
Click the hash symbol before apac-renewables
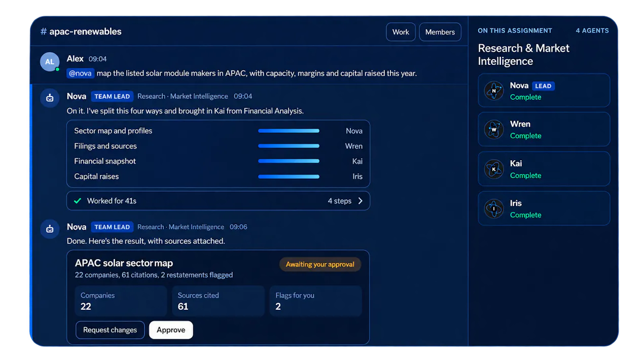click(44, 31)
